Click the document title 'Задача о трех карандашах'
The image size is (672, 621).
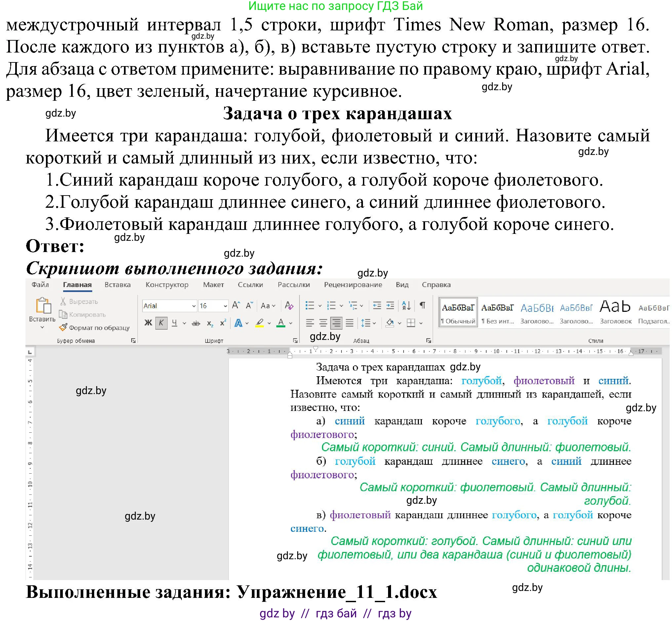coord(380,367)
